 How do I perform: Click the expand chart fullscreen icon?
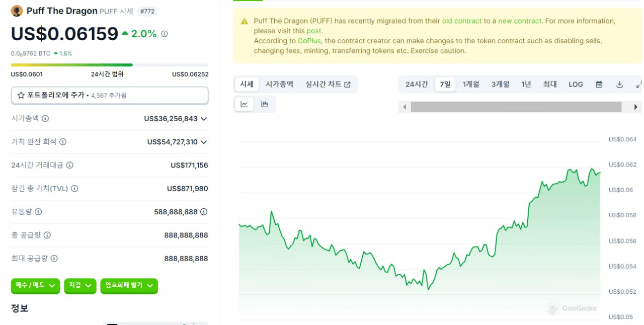point(639,85)
